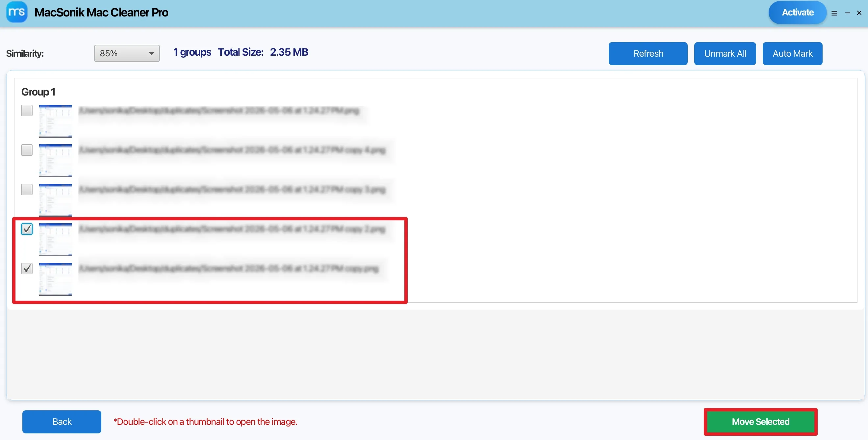Open the Similarity 85% dropdown
This screenshot has width=868, height=440.
pyautogui.click(x=127, y=53)
